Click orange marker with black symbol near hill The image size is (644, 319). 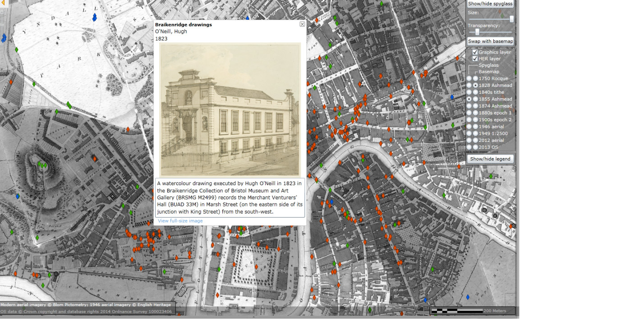click(x=94, y=158)
